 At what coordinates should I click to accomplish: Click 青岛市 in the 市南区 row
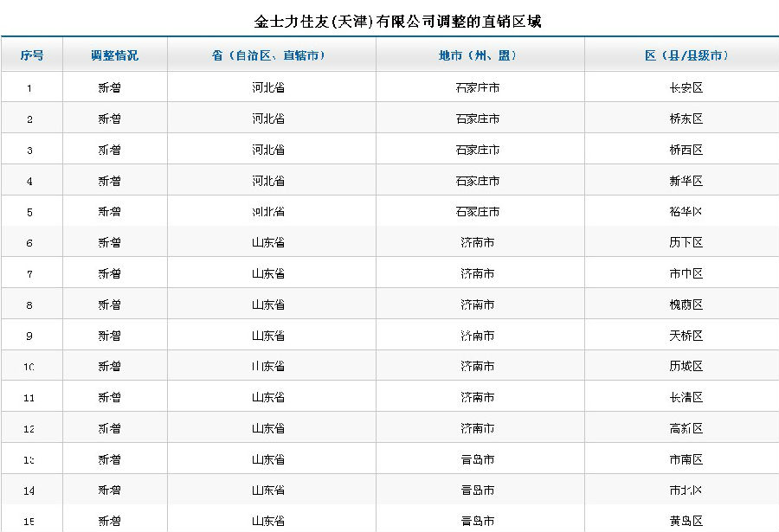pyautogui.click(x=478, y=459)
